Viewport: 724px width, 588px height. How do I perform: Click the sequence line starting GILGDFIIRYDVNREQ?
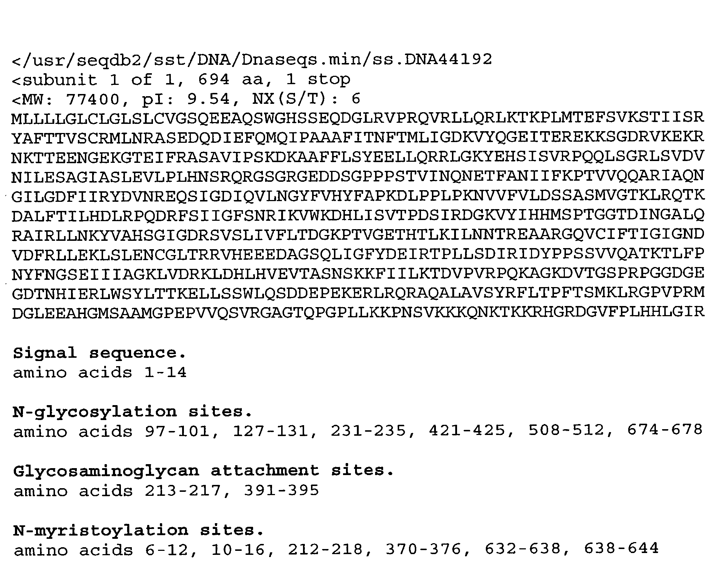pos(358,196)
